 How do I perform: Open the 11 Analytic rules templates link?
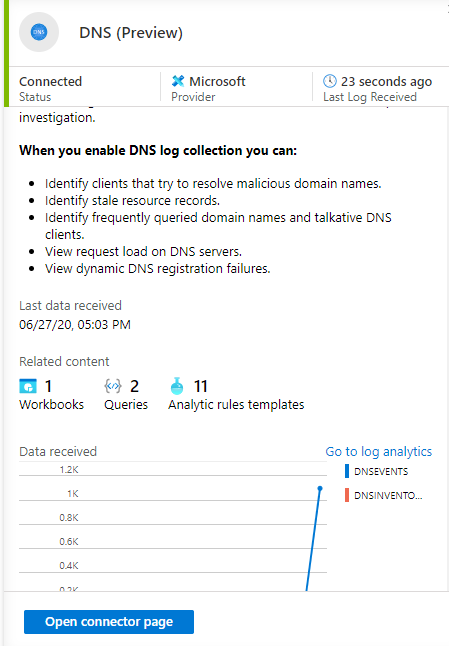[236, 395]
